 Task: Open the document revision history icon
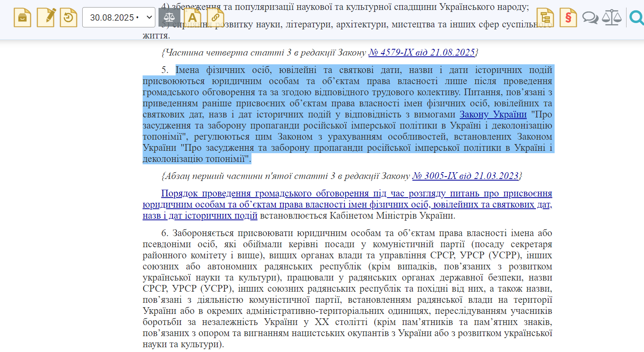click(69, 17)
